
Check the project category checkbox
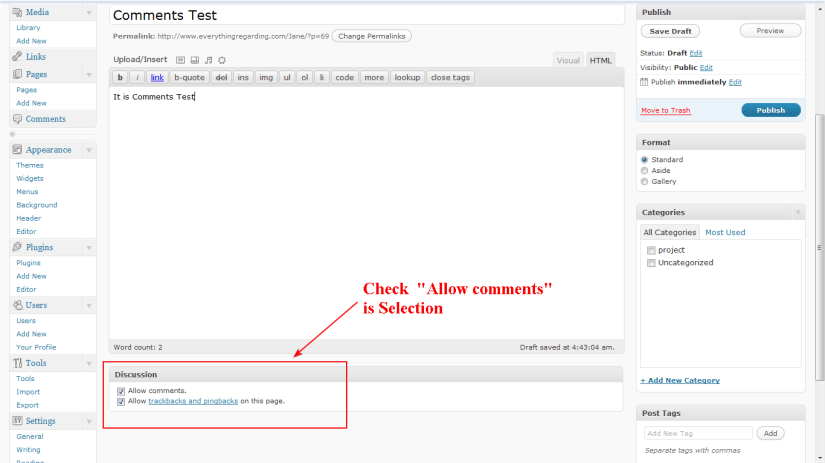tap(651, 250)
